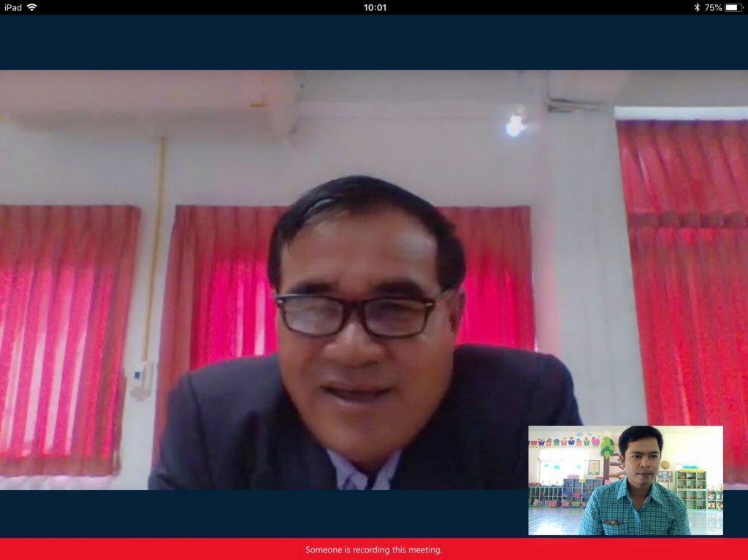Tap the Bluetooth icon in status bar
The width and height of the screenshot is (748, 560).
(x=697, y=7)
